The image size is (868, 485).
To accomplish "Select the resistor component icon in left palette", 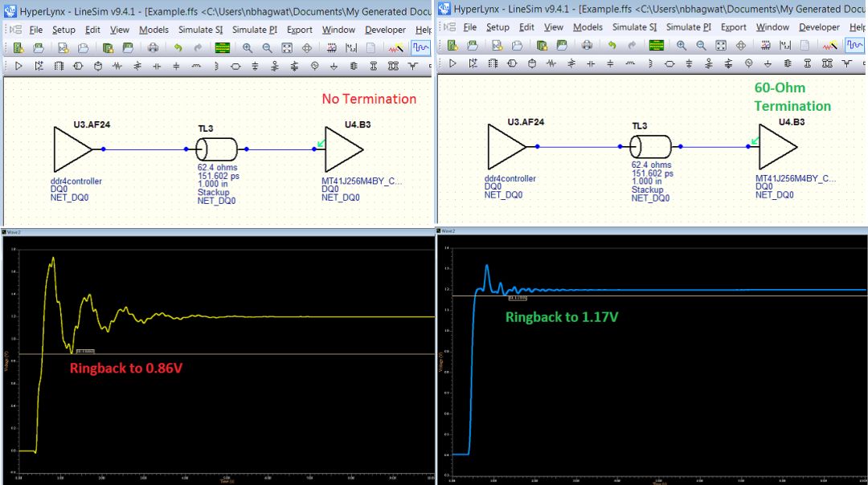I will [x=117, y=65].
